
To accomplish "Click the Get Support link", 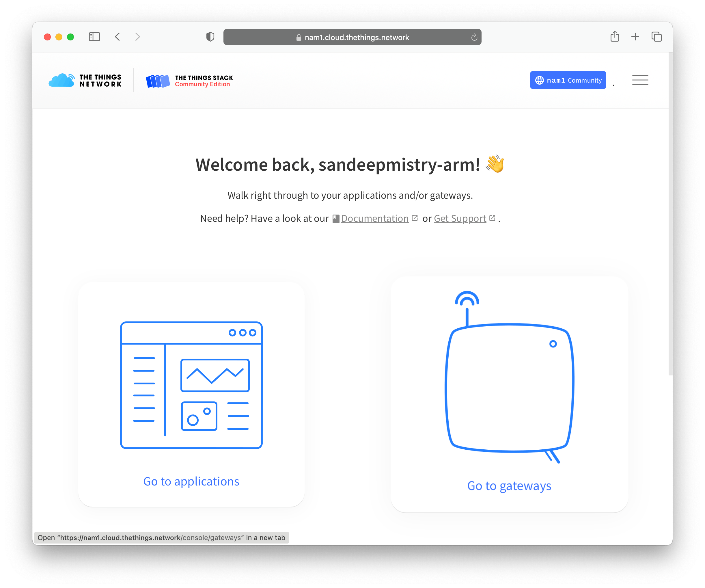I will 460,218.
